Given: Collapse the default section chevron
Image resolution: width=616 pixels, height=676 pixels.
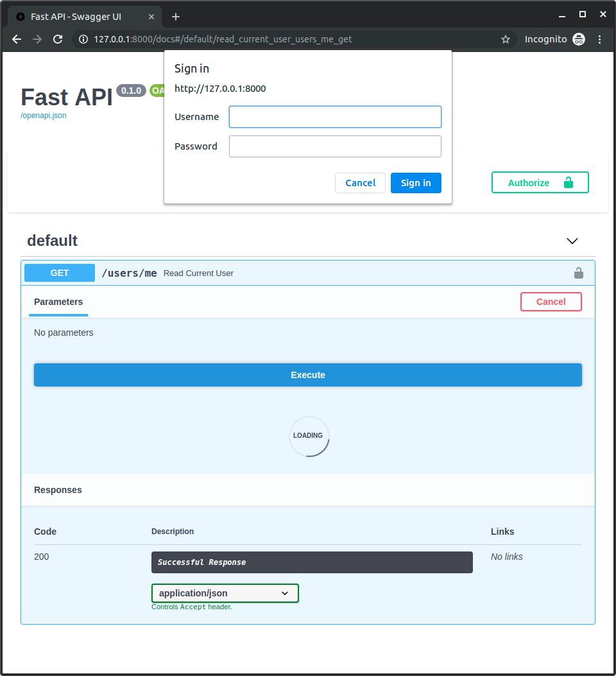Looking at the screenshot, I should point(572,241).
